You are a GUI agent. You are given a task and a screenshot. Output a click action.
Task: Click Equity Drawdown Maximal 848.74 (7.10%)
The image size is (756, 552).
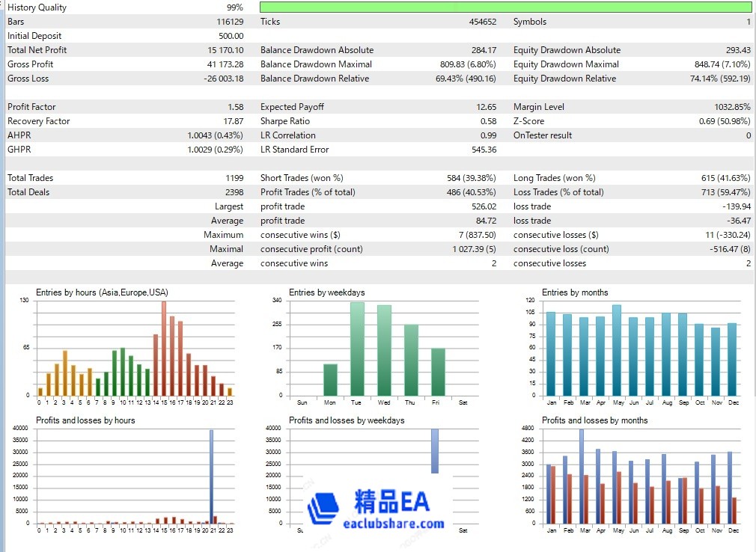[x=722, y=64]
